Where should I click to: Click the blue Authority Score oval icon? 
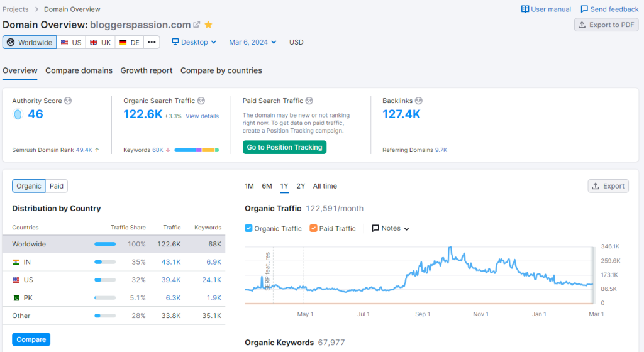[18, 114]
